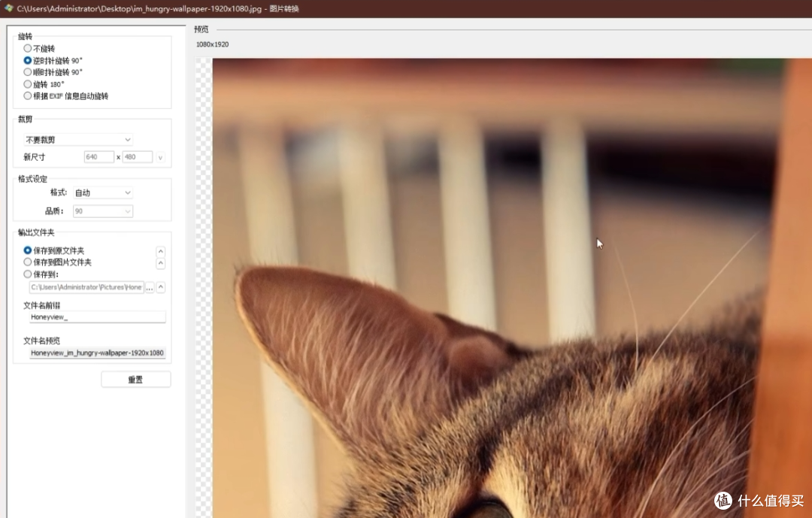812x518 pixels.
Task: Click the 旋转 group label
Action: (x=25, y=36)
